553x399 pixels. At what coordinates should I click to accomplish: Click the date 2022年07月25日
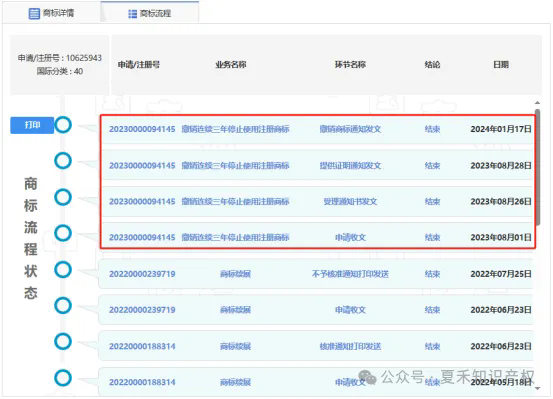[501, 274]
